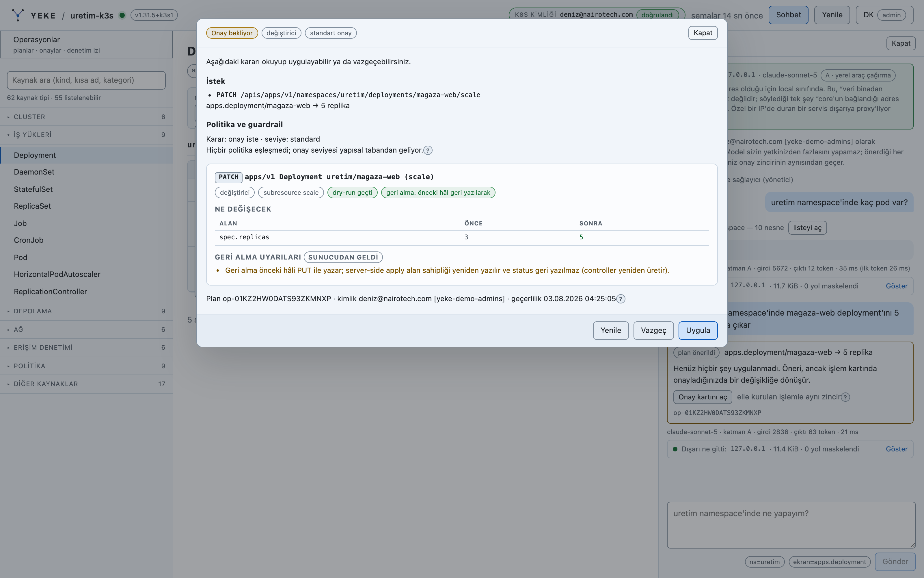This screenshot has width=924, height=578.
Task: Click chat message 'uretim namespace'inde kaç pod var?'
Action: 839,202
